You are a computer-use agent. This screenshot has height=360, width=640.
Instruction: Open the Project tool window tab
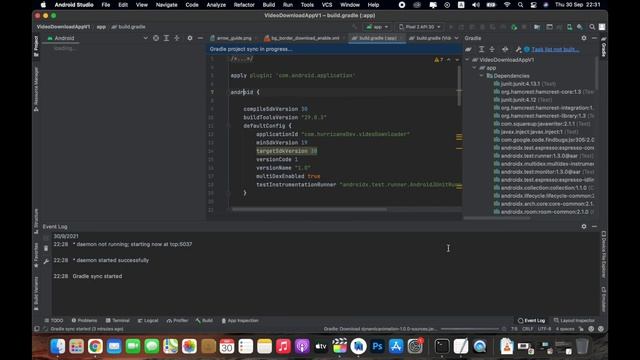tap(36, 46)
